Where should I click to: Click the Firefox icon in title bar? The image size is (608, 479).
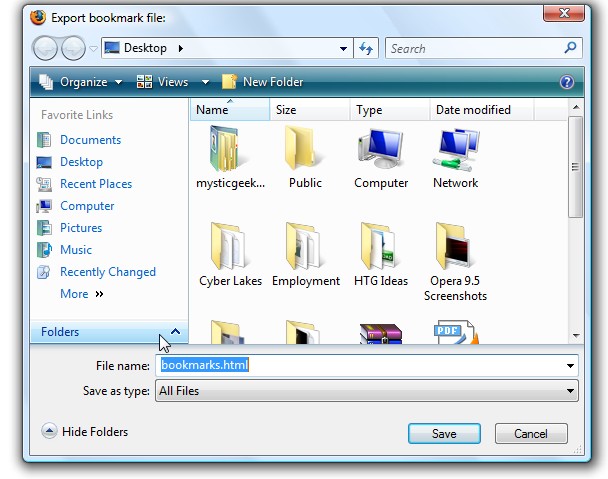(x=38, y=17)
